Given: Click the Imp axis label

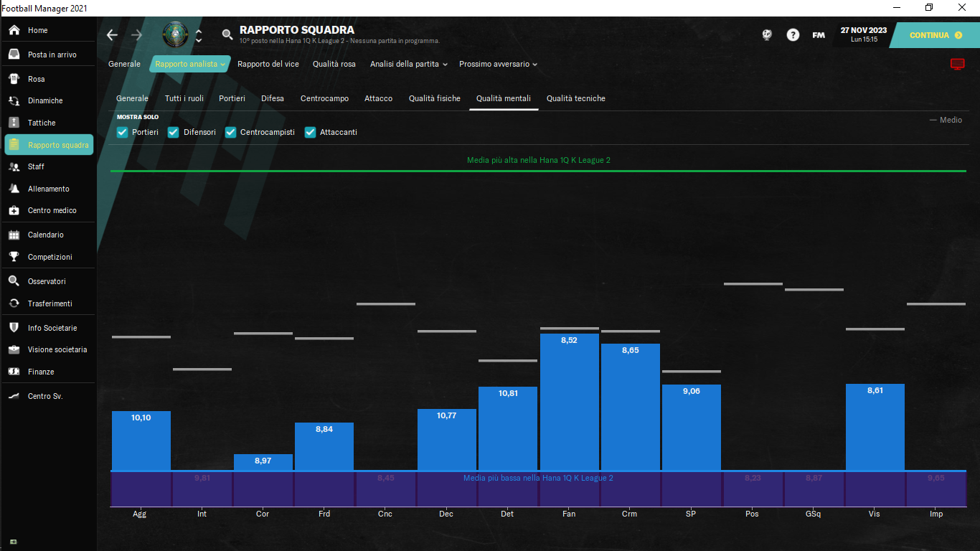Looking at the screenshot, I should coord(936,514).
